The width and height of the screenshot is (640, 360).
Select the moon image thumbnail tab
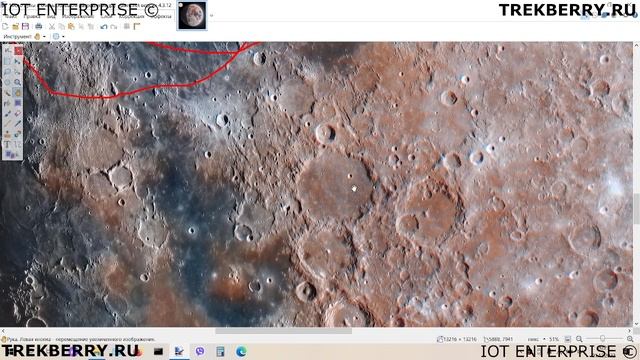click(x=192, y=16)
